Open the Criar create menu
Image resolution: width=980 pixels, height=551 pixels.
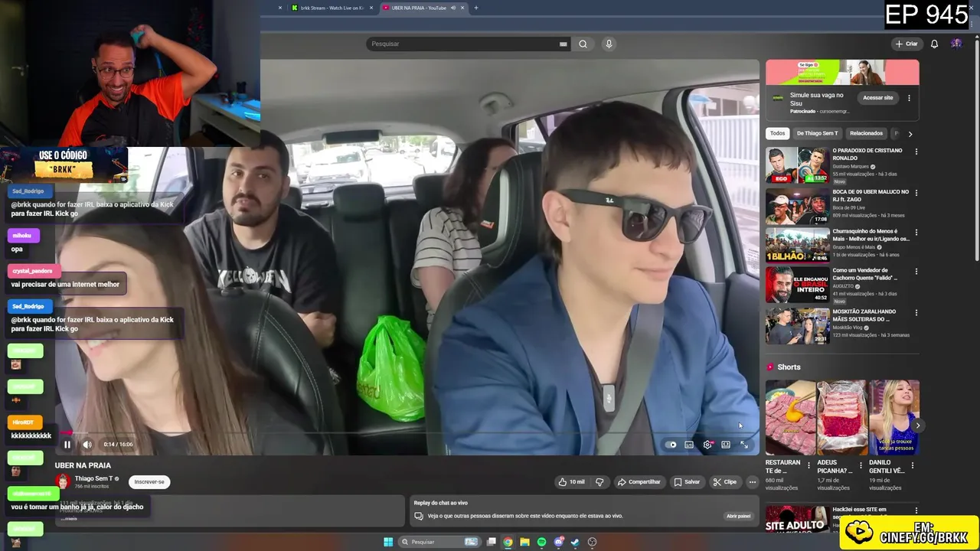pyautogui.click(x=906, y=44)
